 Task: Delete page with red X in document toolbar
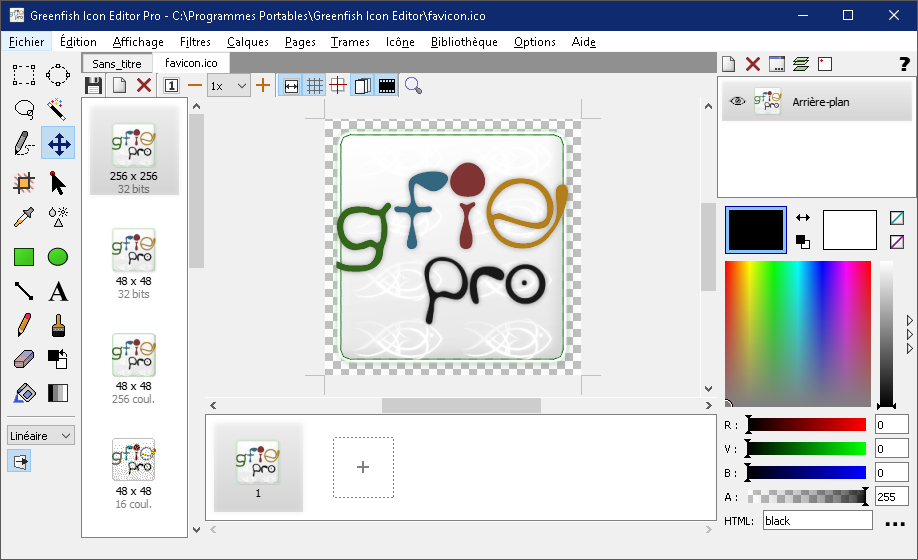click(x=144, y=86)
